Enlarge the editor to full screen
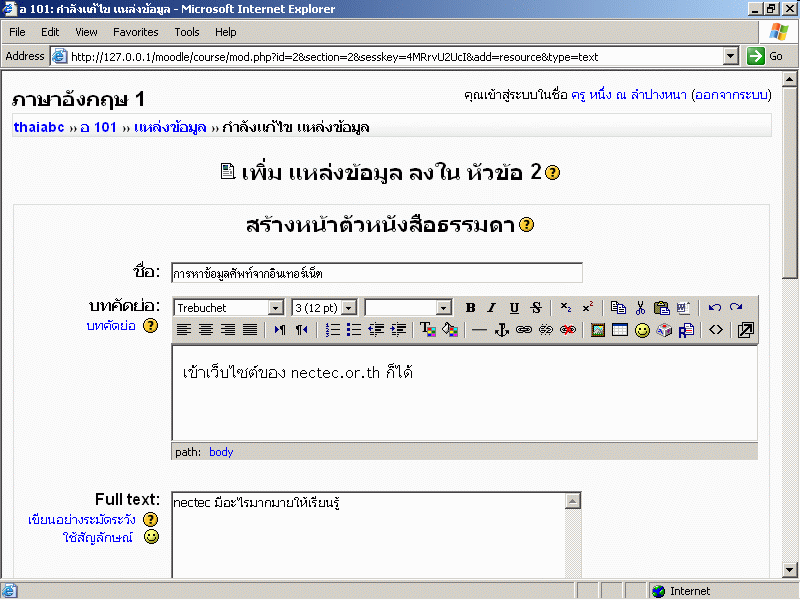800x600 pixels. coord(745,330)
